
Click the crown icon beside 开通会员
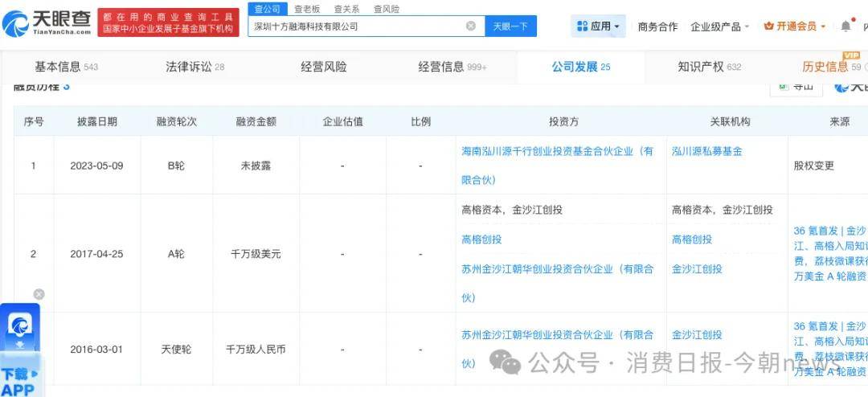point(769,27)
